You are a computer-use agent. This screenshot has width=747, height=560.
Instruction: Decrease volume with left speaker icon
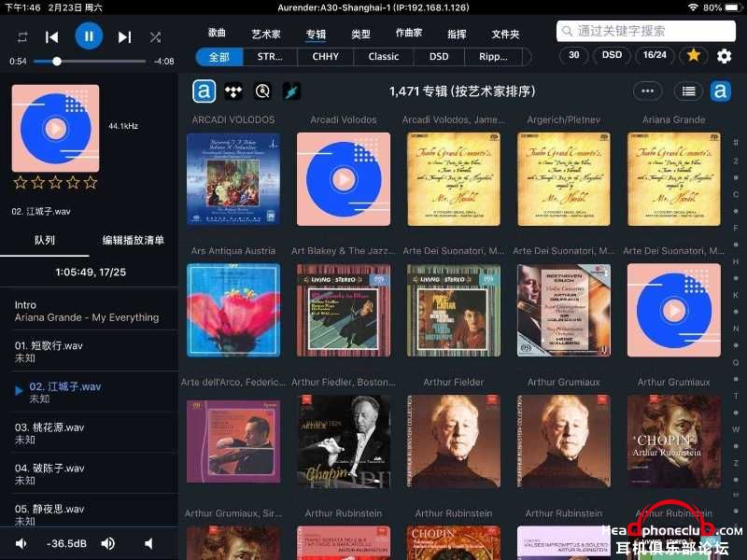[21, 543]
